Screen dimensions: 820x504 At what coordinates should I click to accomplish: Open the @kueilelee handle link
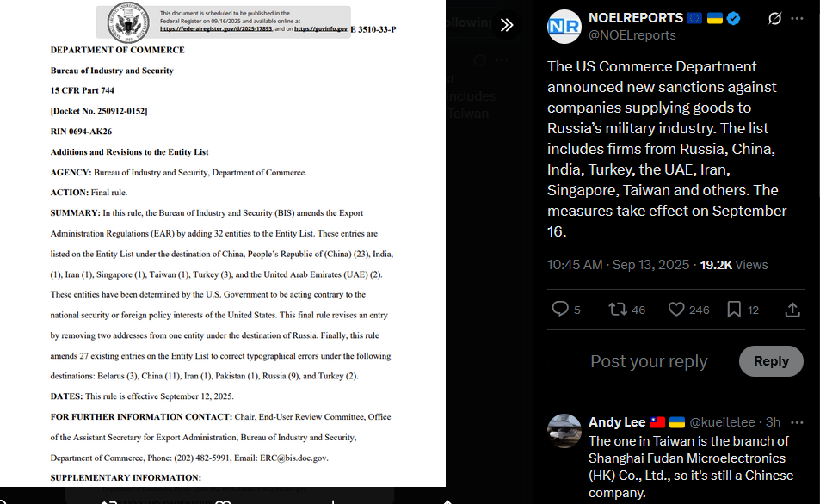click(722, 422)
